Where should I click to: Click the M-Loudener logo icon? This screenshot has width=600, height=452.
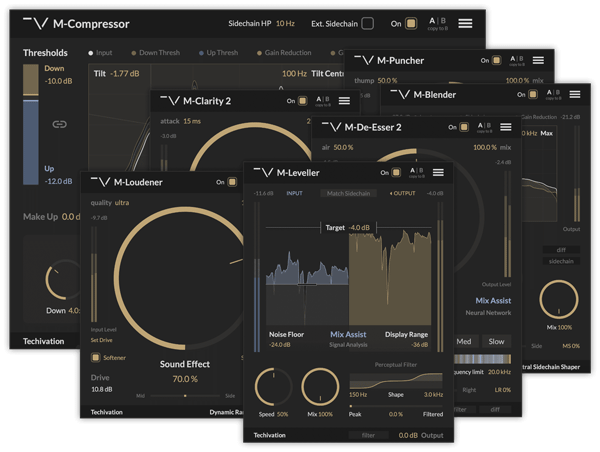(x=100, y=182)
